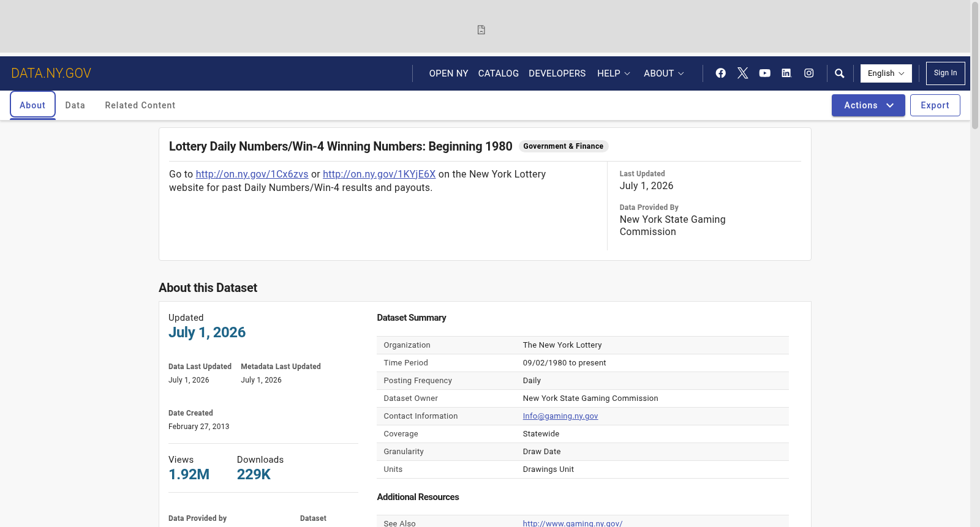Expand the HELP menu

click(614, 73)
